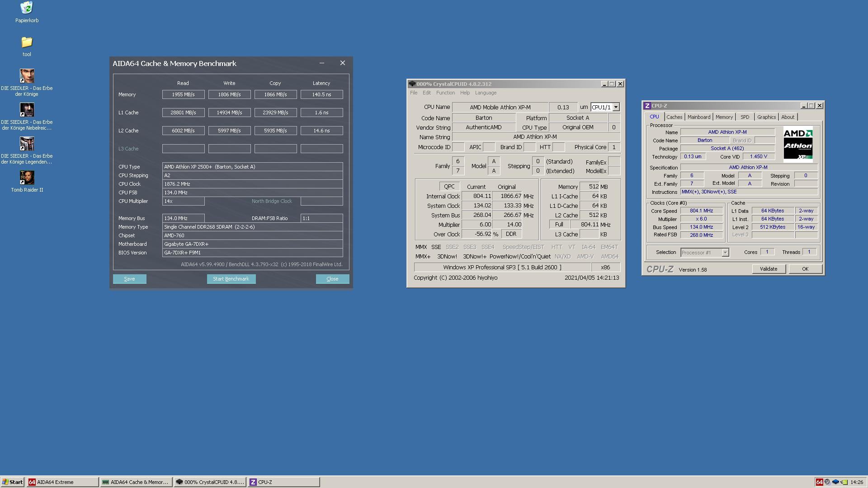Click the QPC button in CrystalCPUID
The image size is (868, 488).
(x=449, y=187)
